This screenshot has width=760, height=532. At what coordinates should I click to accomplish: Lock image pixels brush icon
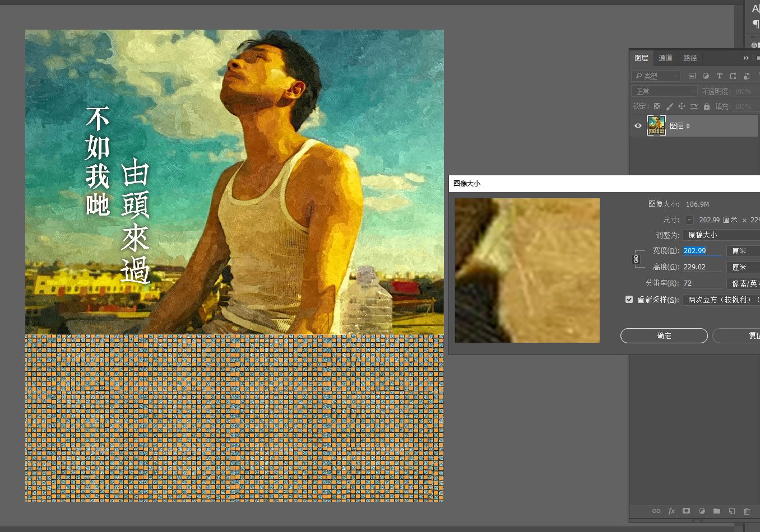pyautogui.click(x=669, y=106)
